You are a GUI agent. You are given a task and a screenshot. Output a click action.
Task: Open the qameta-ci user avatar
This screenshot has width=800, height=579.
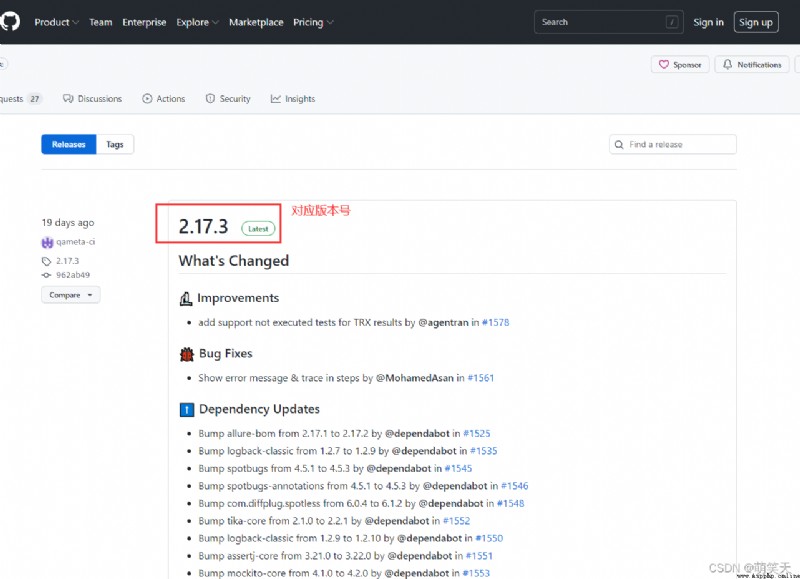coord(47,242)
